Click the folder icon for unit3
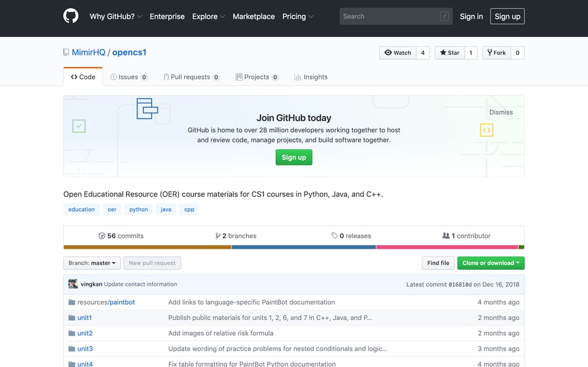The image size is (588, 367). (72, 349)
